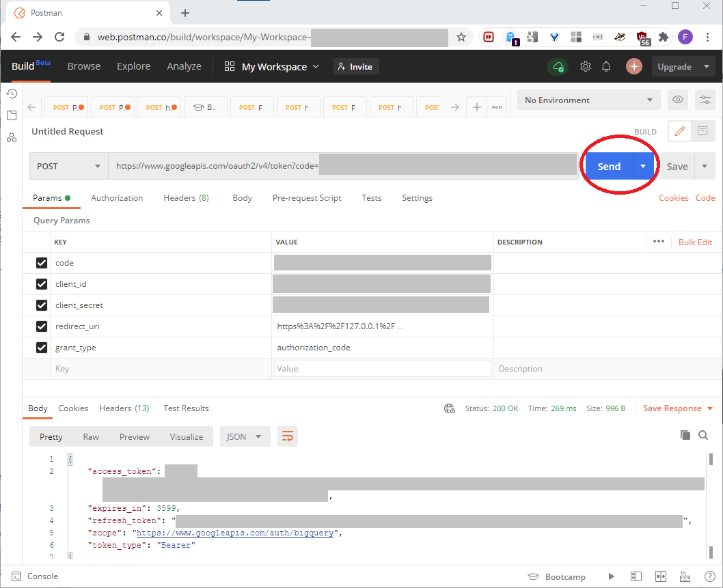Uncheck the code parameter checkbox
The height and width of the screenshot is (588, 723).
[42, 263]
